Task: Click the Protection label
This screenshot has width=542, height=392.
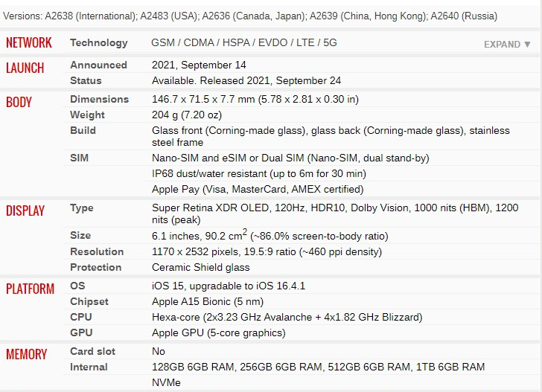Action: pos(96,267)
